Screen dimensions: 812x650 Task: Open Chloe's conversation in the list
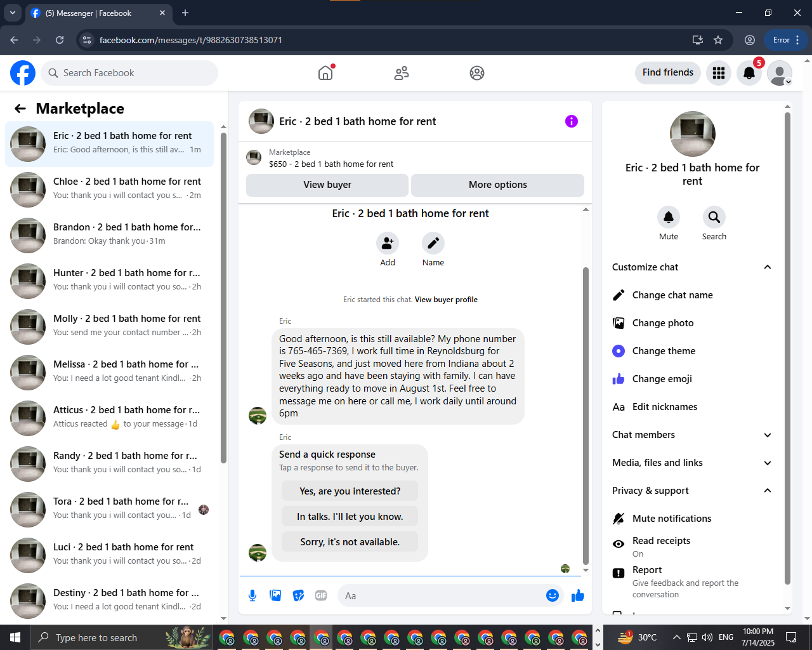(x=110, y=190)
